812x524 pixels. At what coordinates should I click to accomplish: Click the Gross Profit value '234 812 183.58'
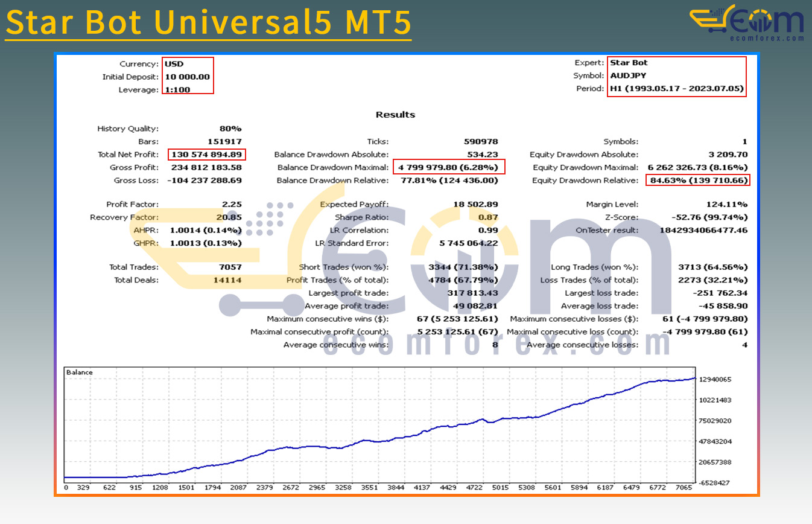coord(207,168)
